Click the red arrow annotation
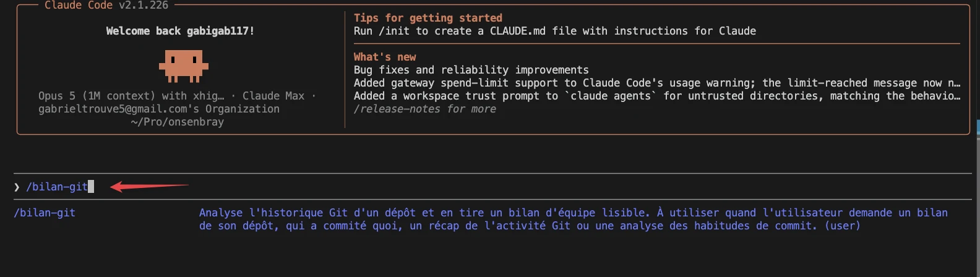 click(149, 186)
